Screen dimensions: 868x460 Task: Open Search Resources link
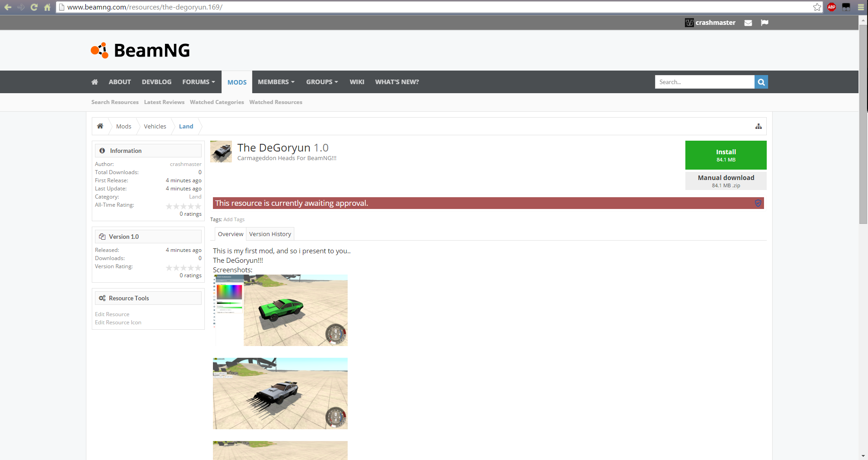[115, 102]
